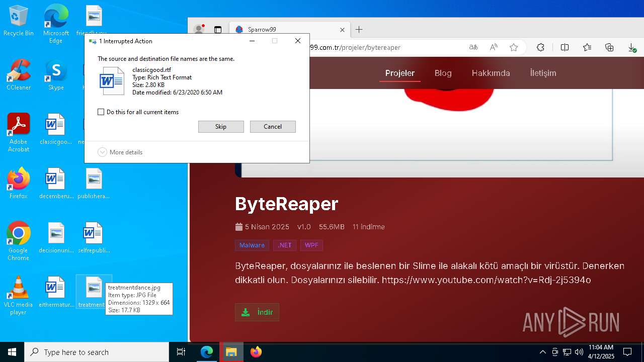Viewport: 644px width, 362px height.
Task: Click the WPF tag
Action: click(x=311, y=245)
